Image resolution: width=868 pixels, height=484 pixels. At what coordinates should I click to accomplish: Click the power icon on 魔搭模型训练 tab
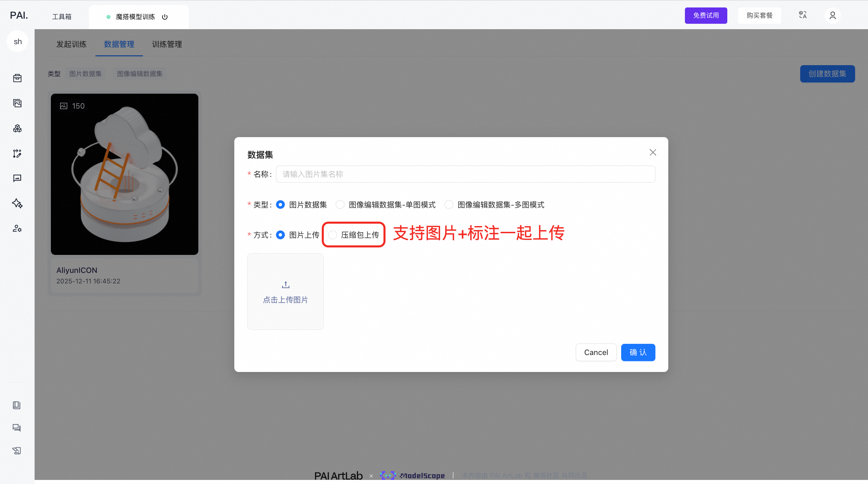point(165,17)
